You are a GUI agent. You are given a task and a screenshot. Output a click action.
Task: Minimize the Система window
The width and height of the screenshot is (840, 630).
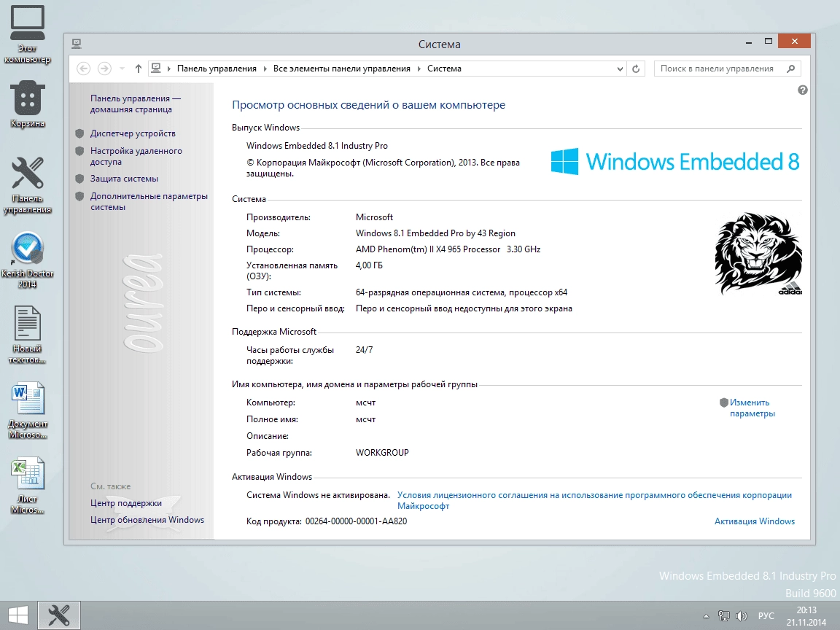[x=748, y=42]
